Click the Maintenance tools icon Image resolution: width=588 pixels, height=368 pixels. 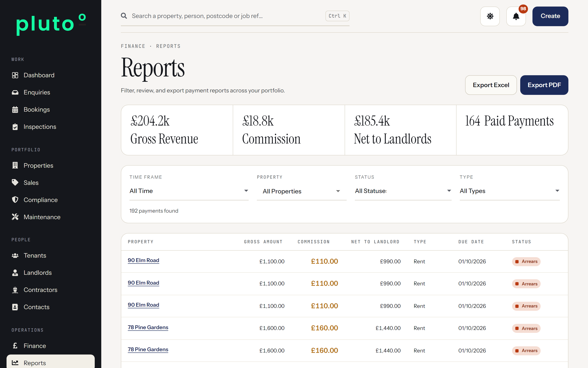(15, 217)
